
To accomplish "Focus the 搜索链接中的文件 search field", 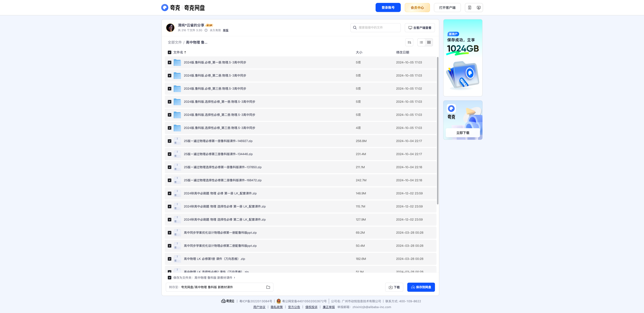I will [375, 28].
